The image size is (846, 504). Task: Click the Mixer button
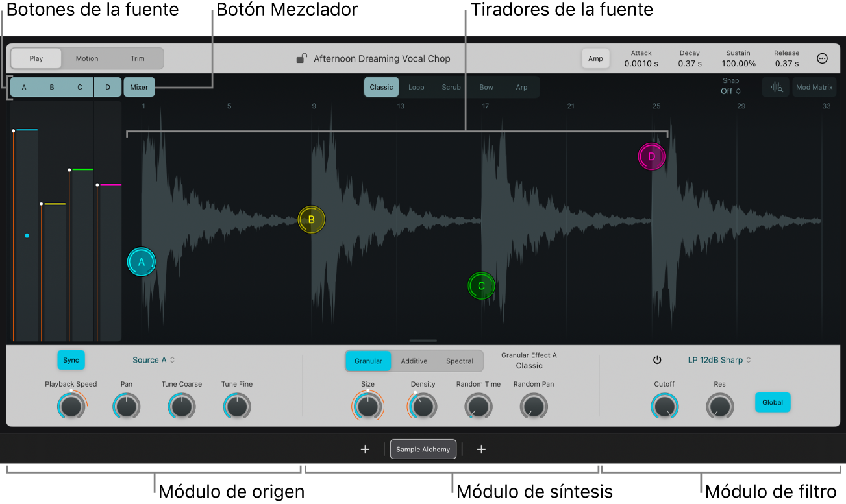[x=139, y=87]
